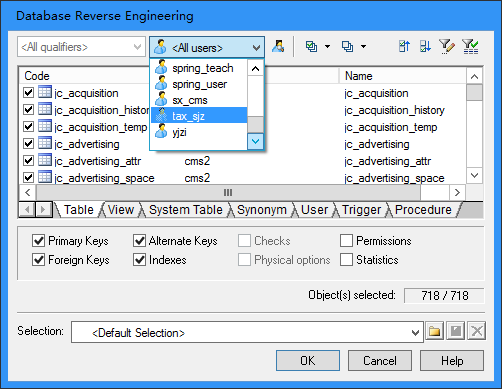
Task: Select the jc_acquisition_history name cell
Action: [x=394, y=110]
